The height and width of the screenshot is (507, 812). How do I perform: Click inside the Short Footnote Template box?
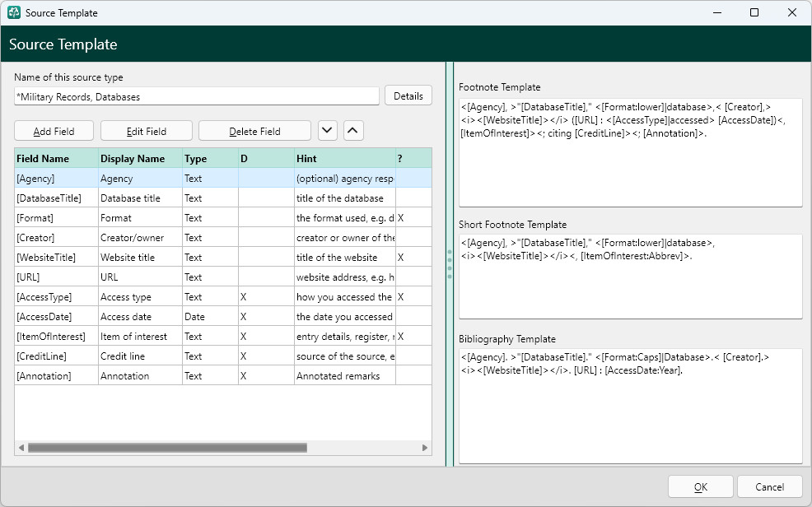630,277
